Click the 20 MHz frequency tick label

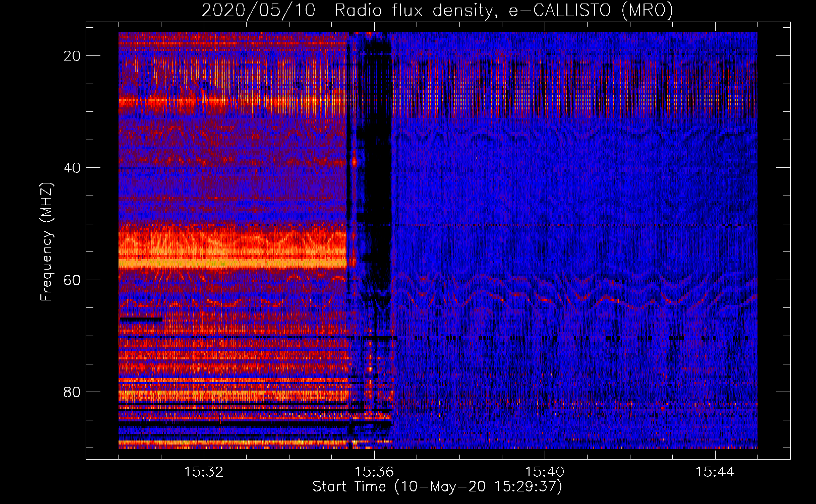pos(72,56)
